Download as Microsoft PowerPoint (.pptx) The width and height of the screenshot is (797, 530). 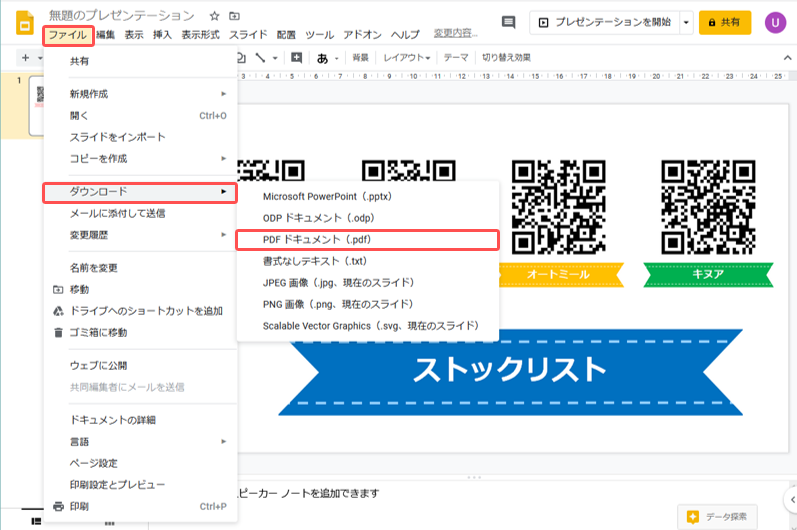368,197
